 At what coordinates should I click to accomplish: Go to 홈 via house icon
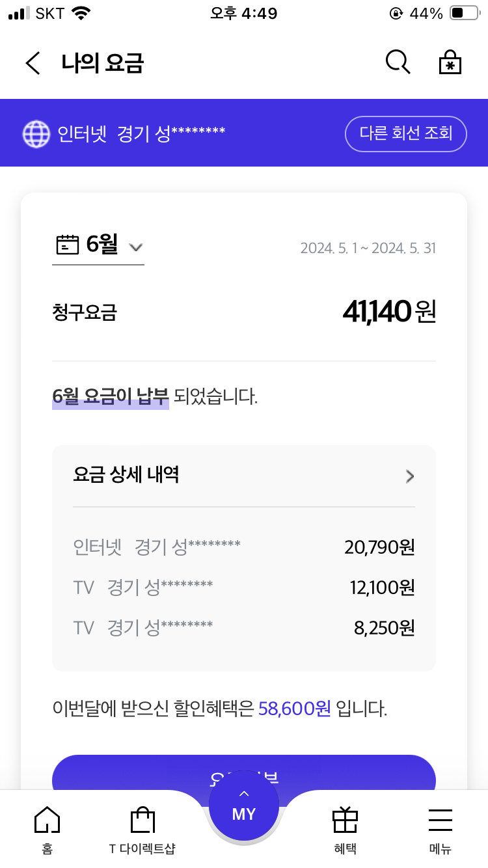coord(47,820)
